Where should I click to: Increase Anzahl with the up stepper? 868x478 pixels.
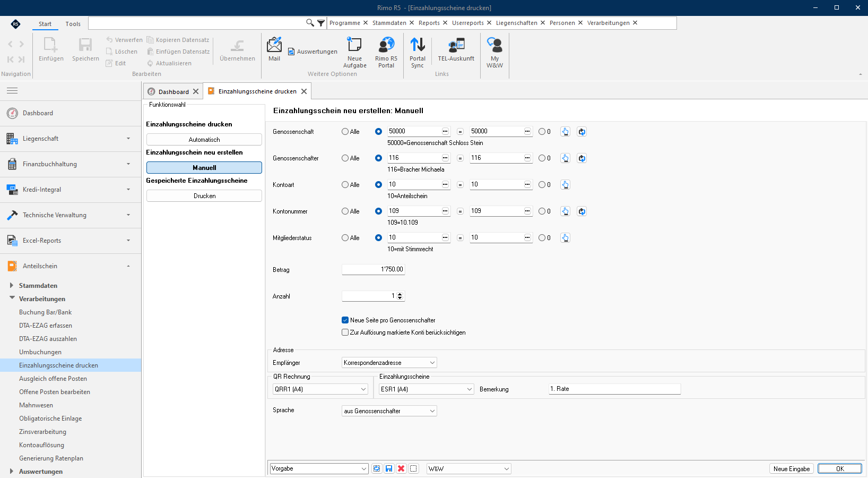(400, 294)
